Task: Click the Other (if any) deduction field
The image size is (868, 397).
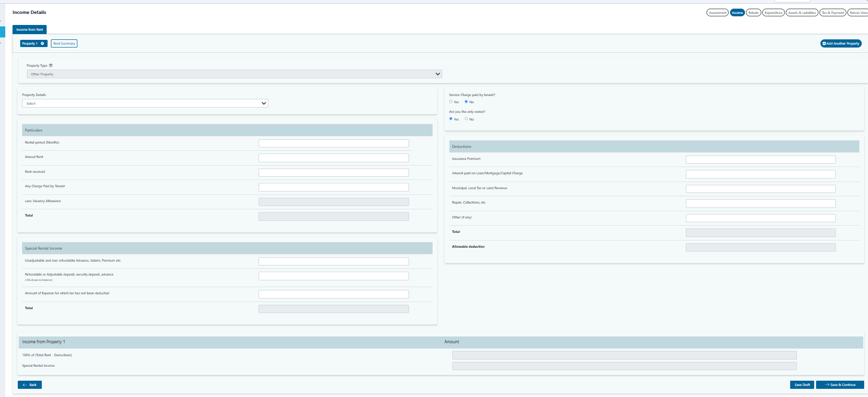Action: [x=760, y=218]
